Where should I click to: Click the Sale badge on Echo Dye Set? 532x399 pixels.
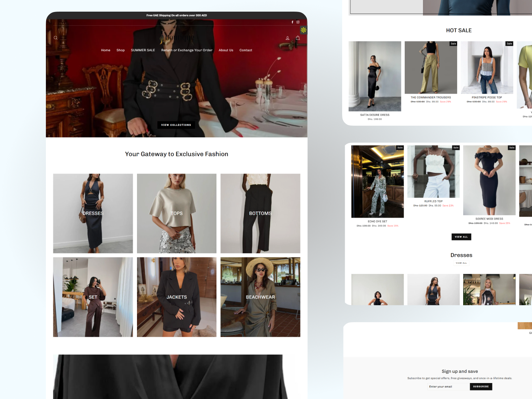(400, 148)
